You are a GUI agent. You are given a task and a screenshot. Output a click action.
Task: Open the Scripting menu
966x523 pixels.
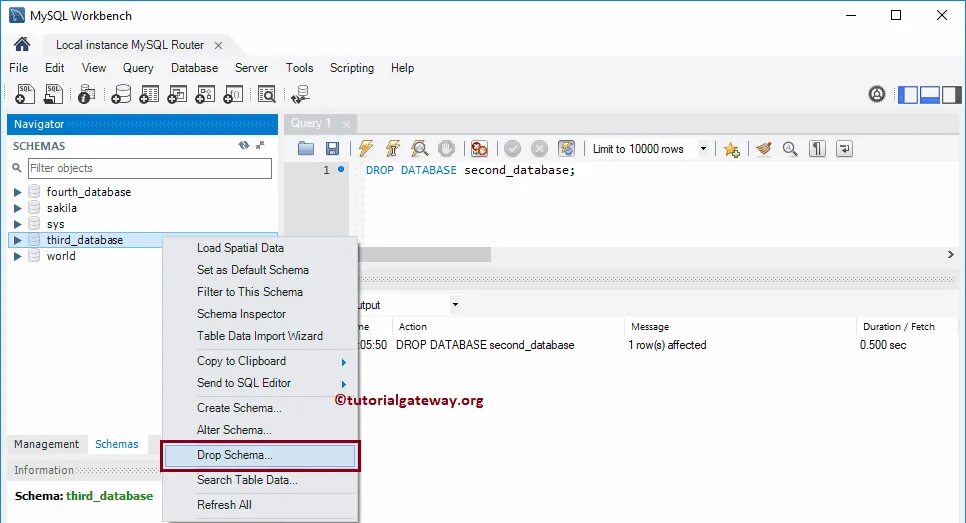[352, 68]
